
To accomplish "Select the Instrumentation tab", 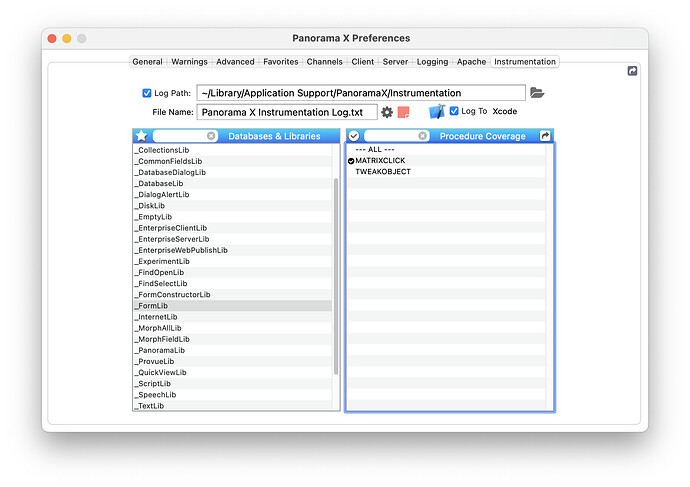I will [x=525, y=62].
